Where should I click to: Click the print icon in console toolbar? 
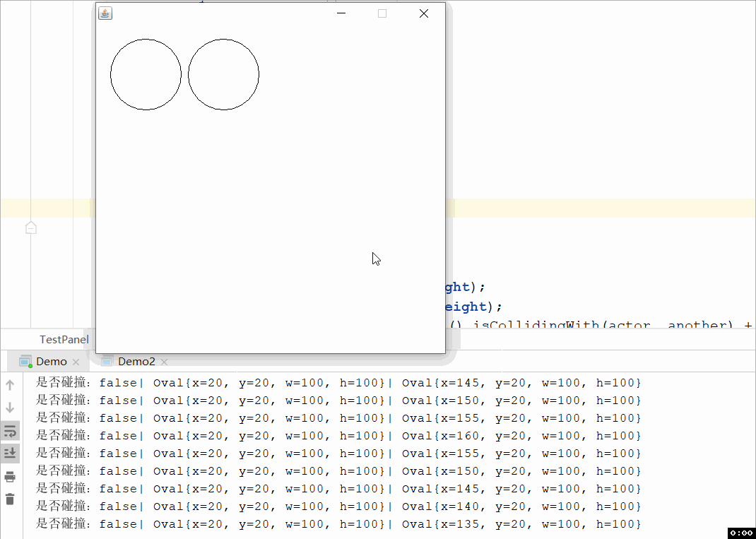[x=10, y=478]
